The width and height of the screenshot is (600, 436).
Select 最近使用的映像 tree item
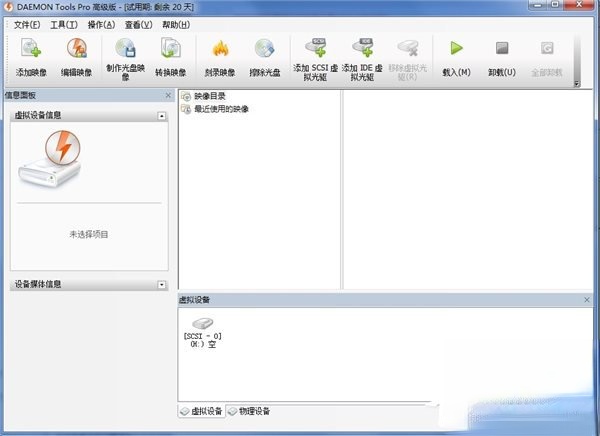click(215, 109)
